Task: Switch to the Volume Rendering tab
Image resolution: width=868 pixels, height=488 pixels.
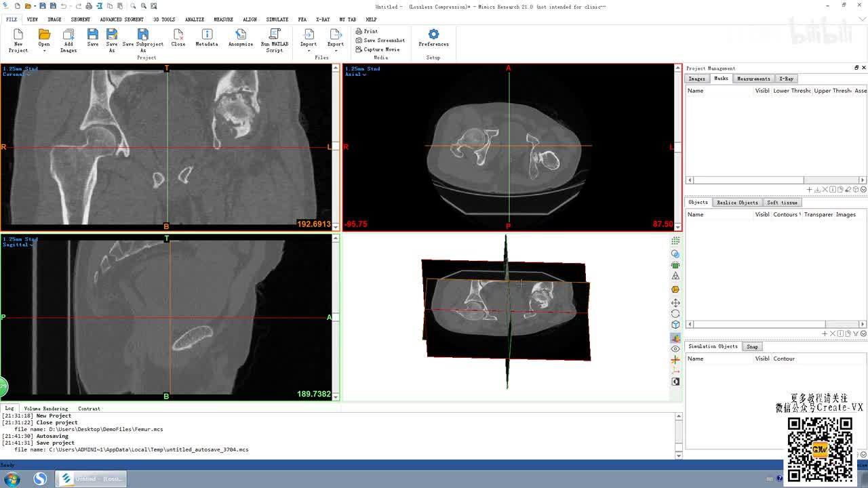Action: coord(46,409)
